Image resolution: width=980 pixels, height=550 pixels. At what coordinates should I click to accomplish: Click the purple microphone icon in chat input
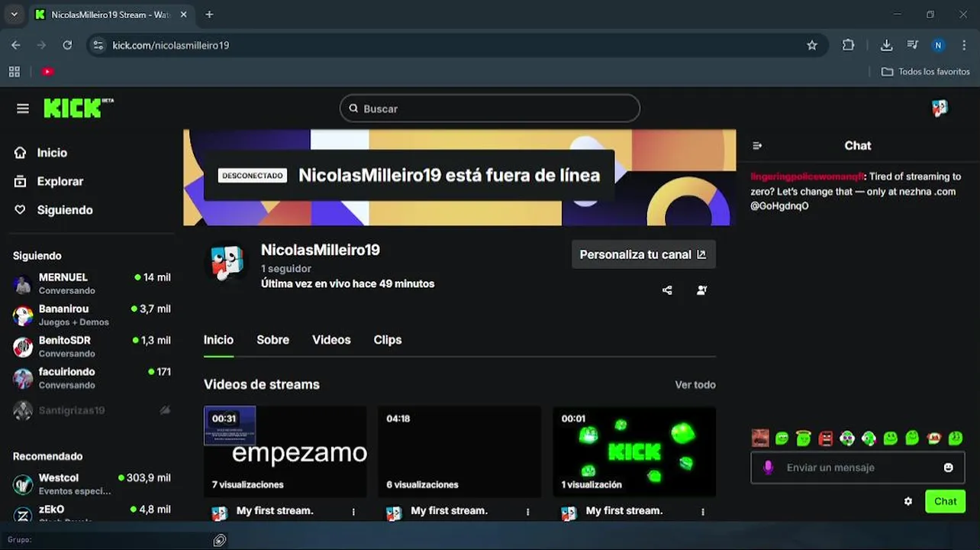point(769,467)
